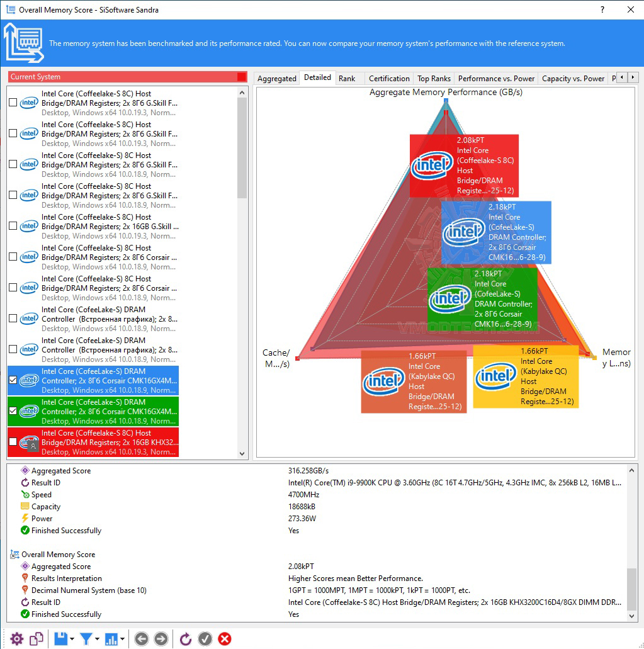Click the Speed row icon
This screenshot has width=644, height=649.
pos(25,495)
